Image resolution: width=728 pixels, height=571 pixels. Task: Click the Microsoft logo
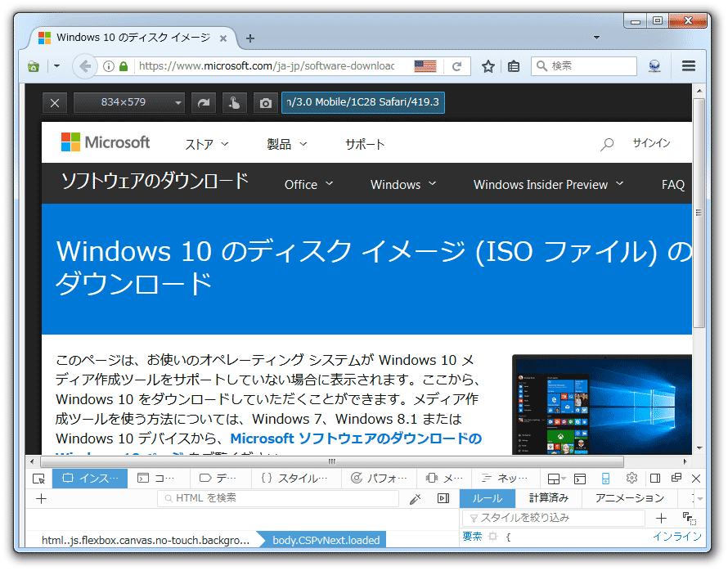click(106, 142)
